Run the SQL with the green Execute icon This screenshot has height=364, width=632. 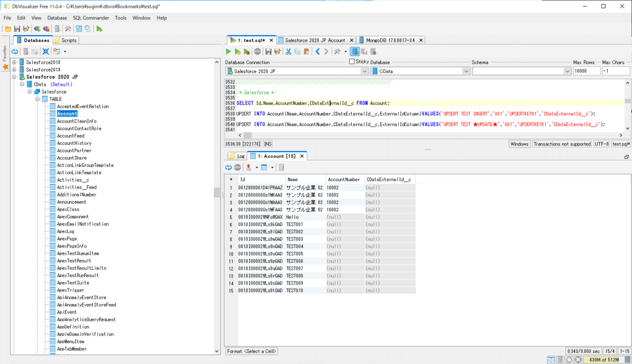pos(229,52)
